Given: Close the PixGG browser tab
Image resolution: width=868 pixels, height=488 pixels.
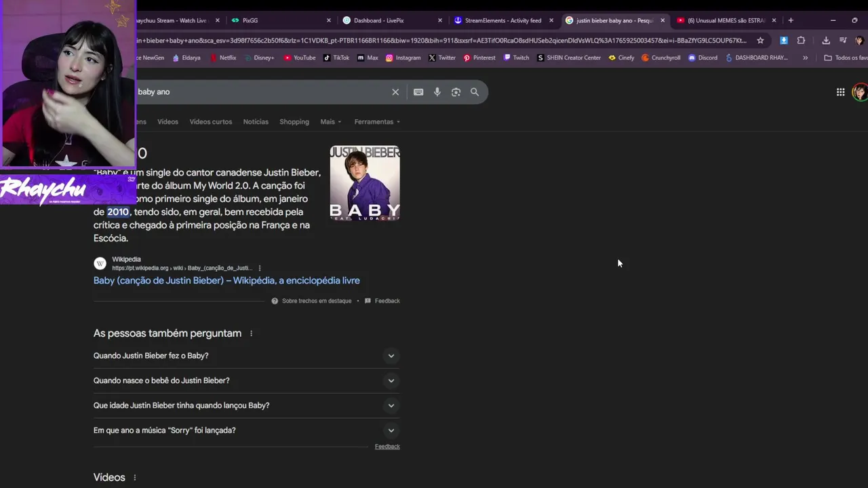Looking at the screenshot, I should pyautogui.click(x=329, y=20).
